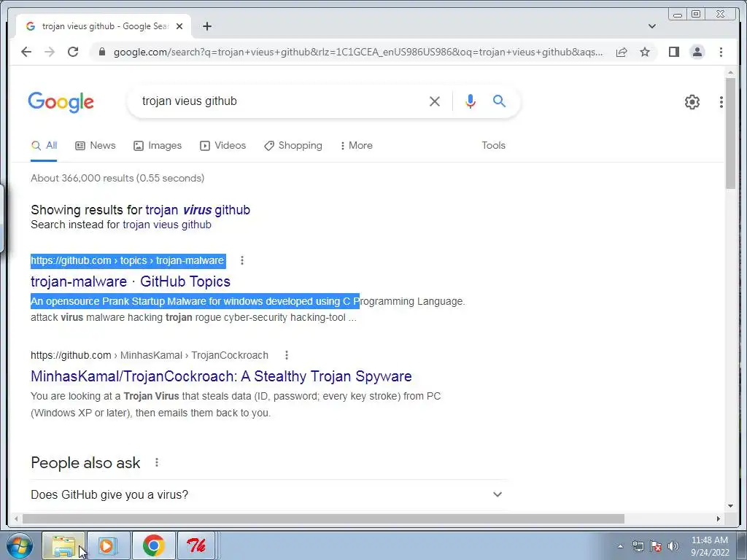Bookmark this page with the star icon
Viewport: 747px width, 560px height.
pos(645,52)
